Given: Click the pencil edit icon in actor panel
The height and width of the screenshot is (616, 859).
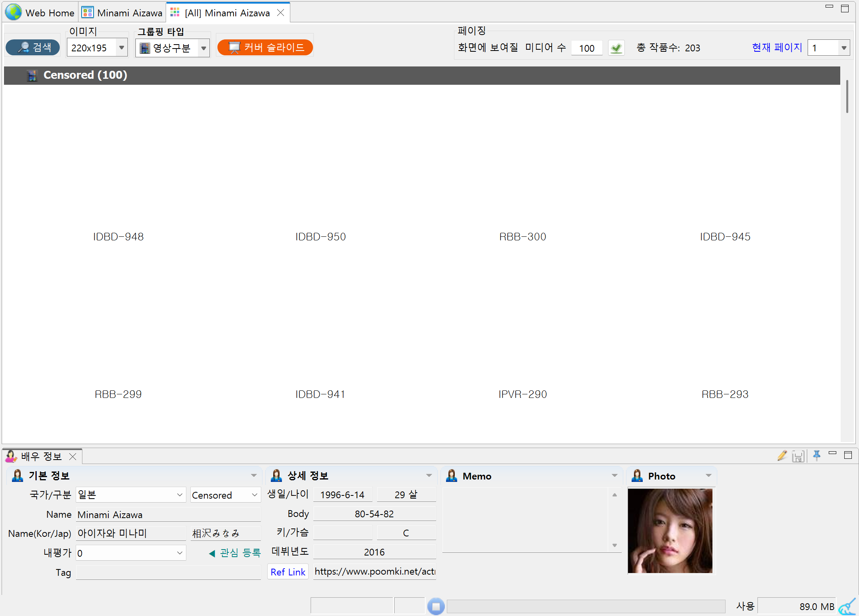Looking at the screenshot, I should coord(782,456).
